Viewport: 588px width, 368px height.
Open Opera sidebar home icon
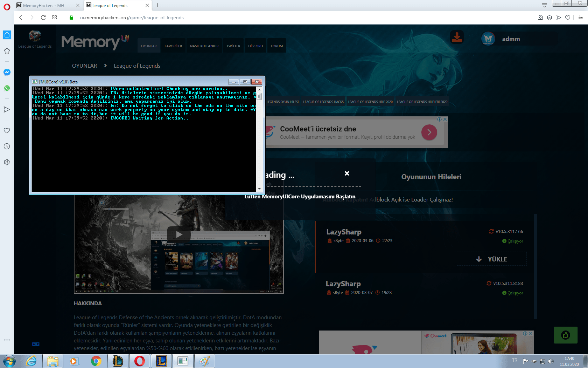point(7,35)
